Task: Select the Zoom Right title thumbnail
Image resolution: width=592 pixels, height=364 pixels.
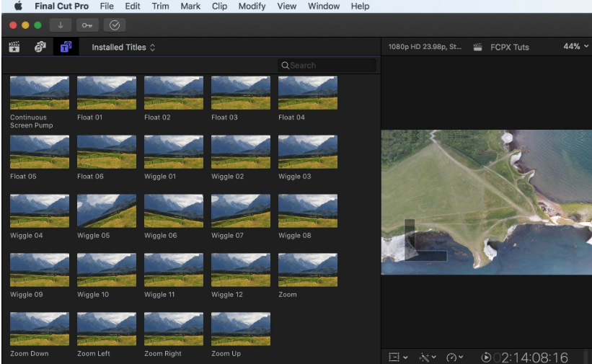Action: [x=173, y=329]
